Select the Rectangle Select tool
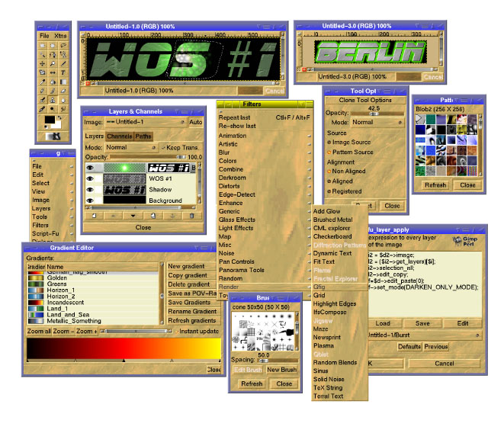Screen dimensions: 504x433 coord(41,46)
